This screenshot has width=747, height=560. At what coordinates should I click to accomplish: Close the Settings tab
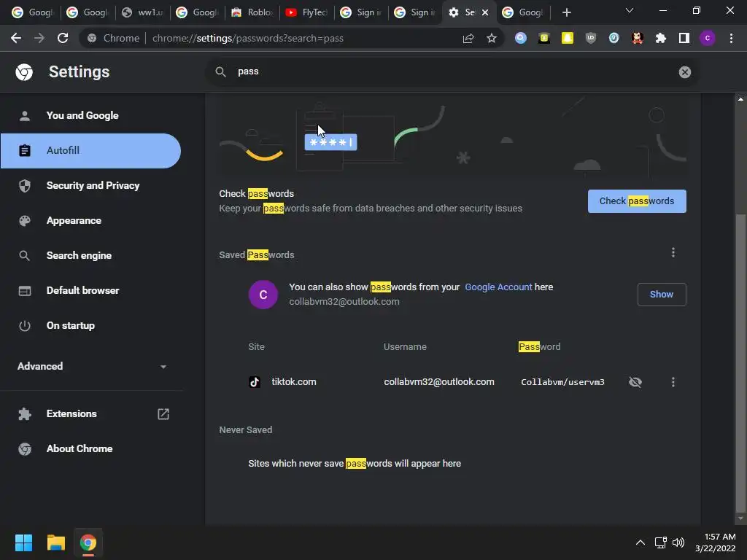coord(485,12)
